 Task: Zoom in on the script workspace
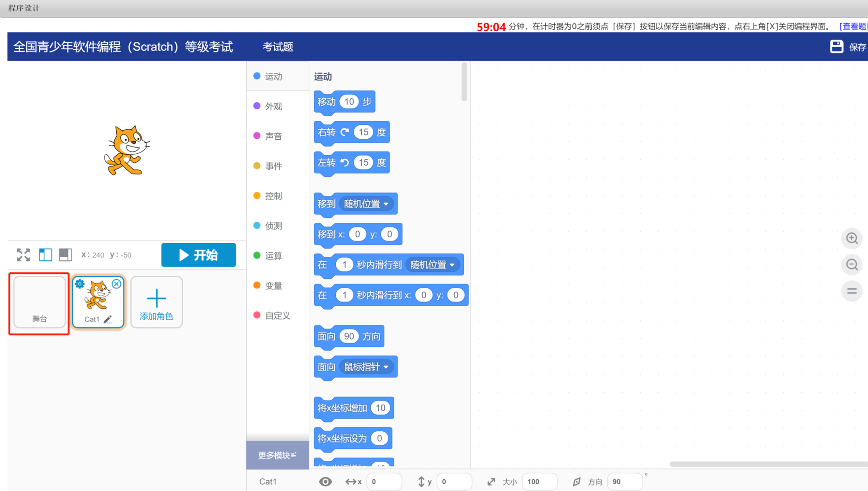852,238
